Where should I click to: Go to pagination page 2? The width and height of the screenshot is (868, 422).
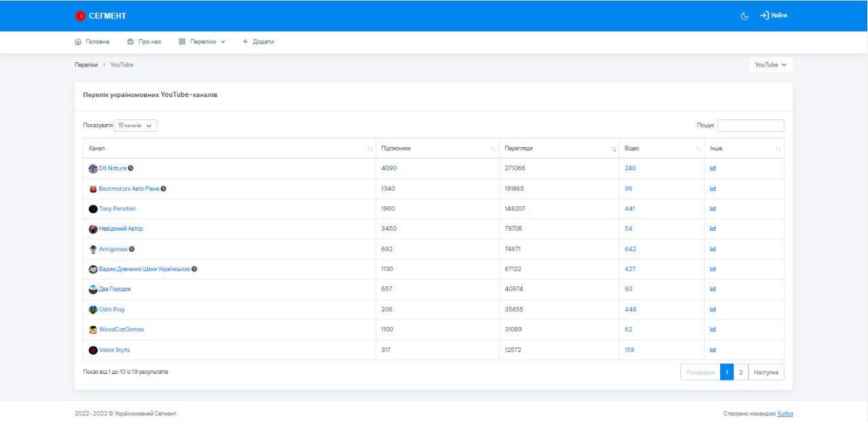(741, 372)
